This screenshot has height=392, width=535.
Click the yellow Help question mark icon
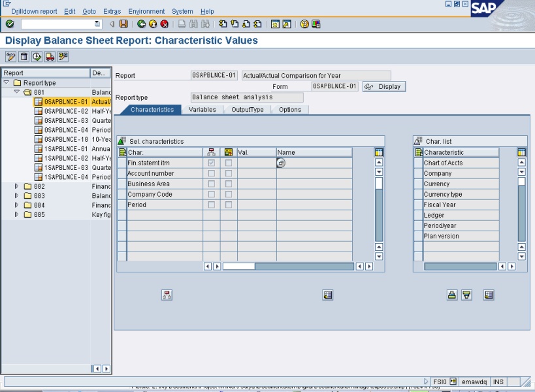coord(304,24)
